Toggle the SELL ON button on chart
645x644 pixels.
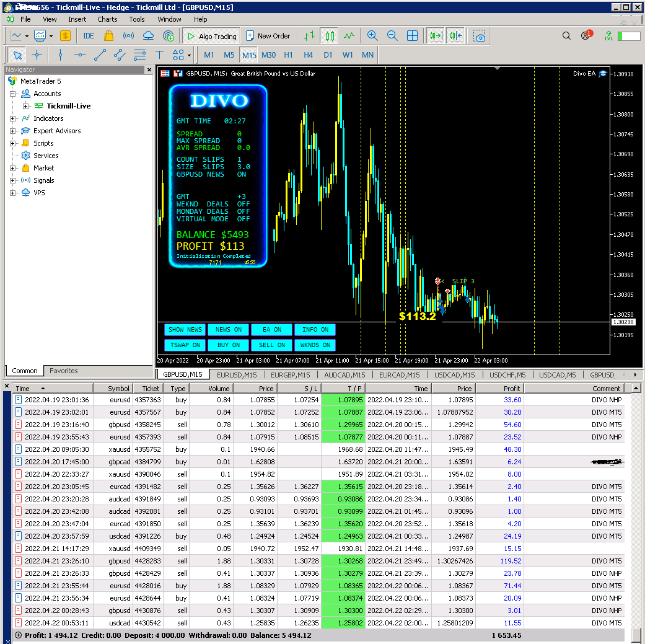[x=272, y=345]
